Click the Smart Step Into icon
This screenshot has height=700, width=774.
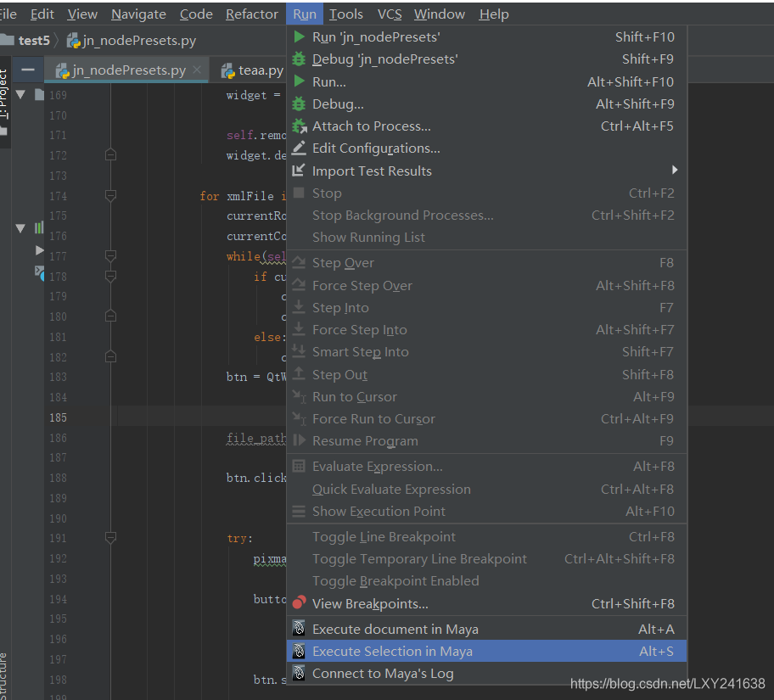(299, 351)
